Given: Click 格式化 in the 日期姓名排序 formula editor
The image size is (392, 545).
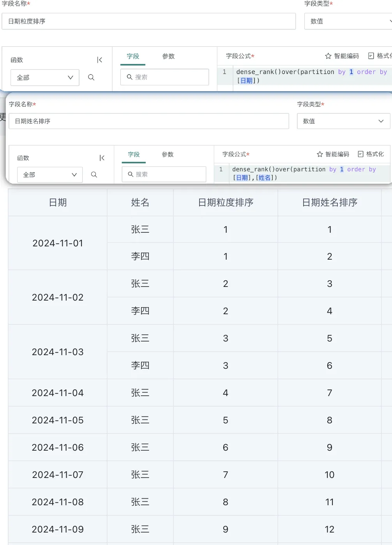Looking at the screenshot, I should [371, 154].
